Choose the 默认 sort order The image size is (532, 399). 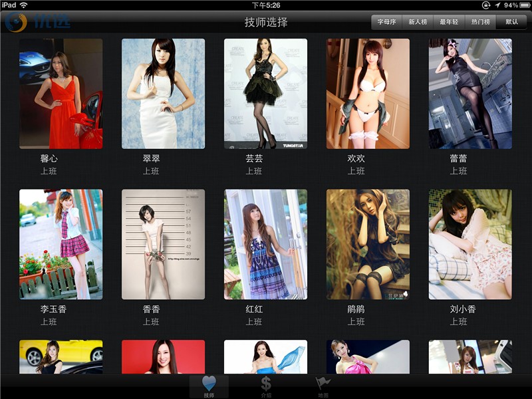coord(511,22)
